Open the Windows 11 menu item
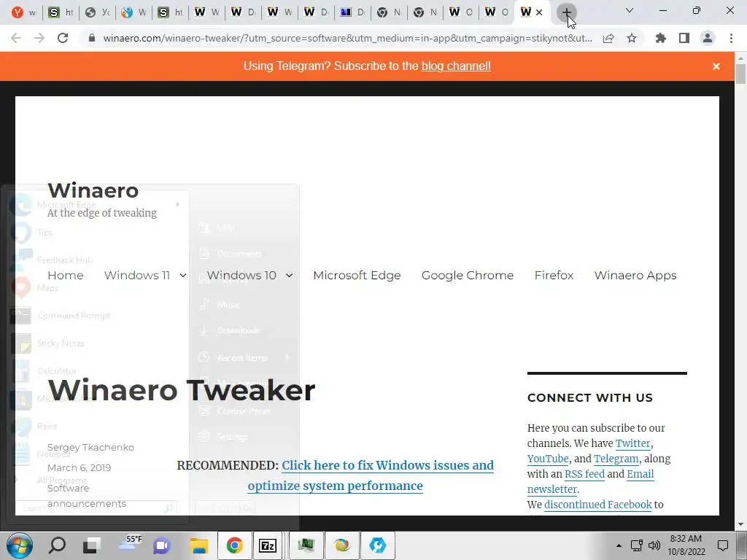Viewport: 747px width, 560px height. point(137,275)
